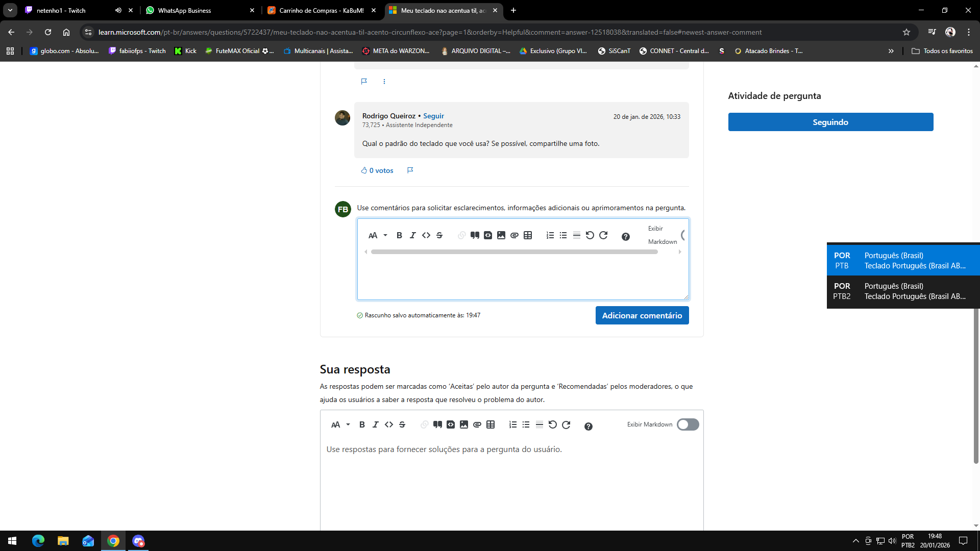Image resolution: width=980 pixels, height=551 pixels.
Task: Show hidden system tray icons
Action: [855, 541]
